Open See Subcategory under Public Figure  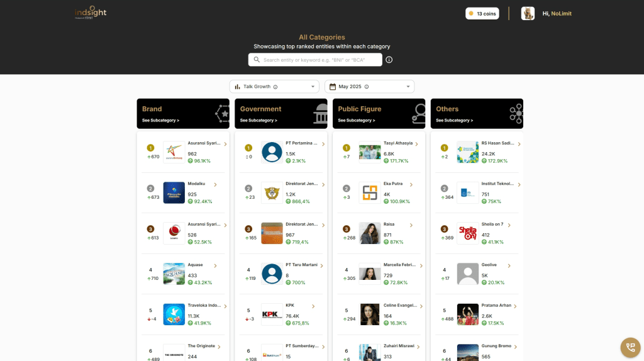tap(357, 120)
